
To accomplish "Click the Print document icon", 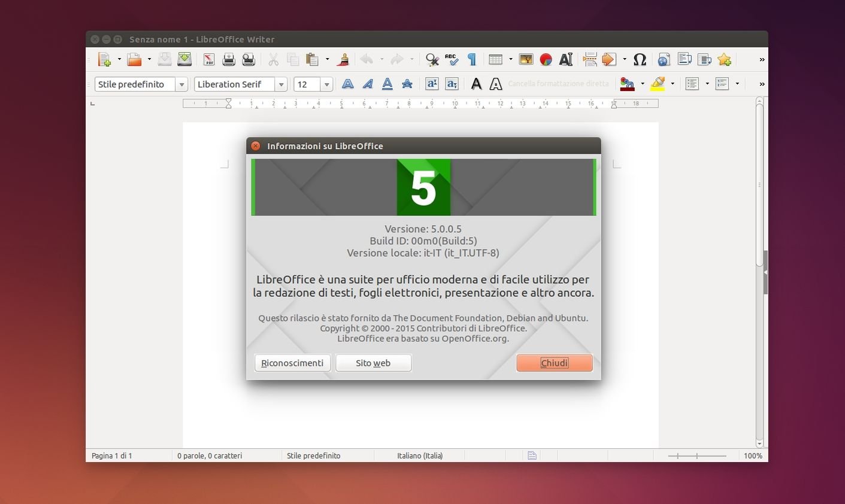I will pyautogui.click(x=228, y=59).
